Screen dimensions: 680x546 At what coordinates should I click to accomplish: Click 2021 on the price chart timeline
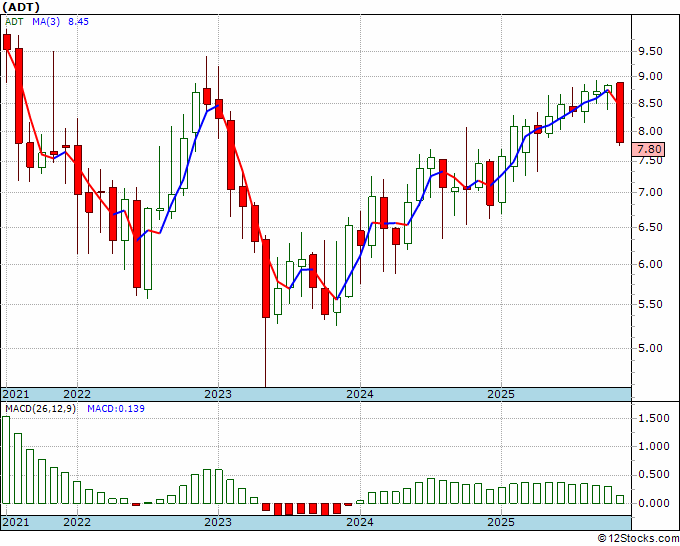click(16, 395)
